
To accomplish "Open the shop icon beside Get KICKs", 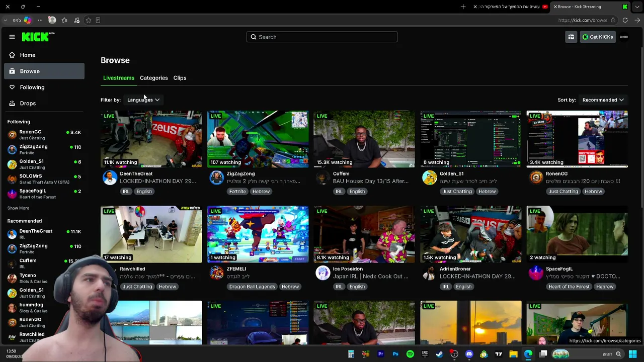I will pos(571,37).
